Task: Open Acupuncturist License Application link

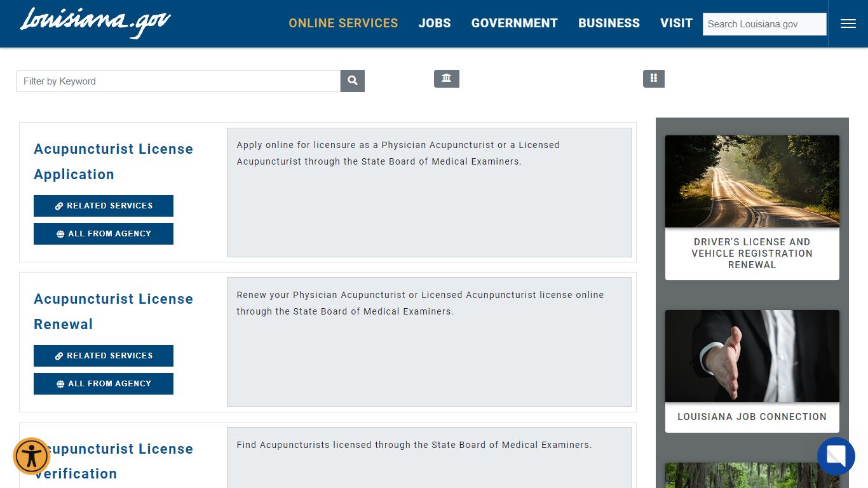Action: 113,161
